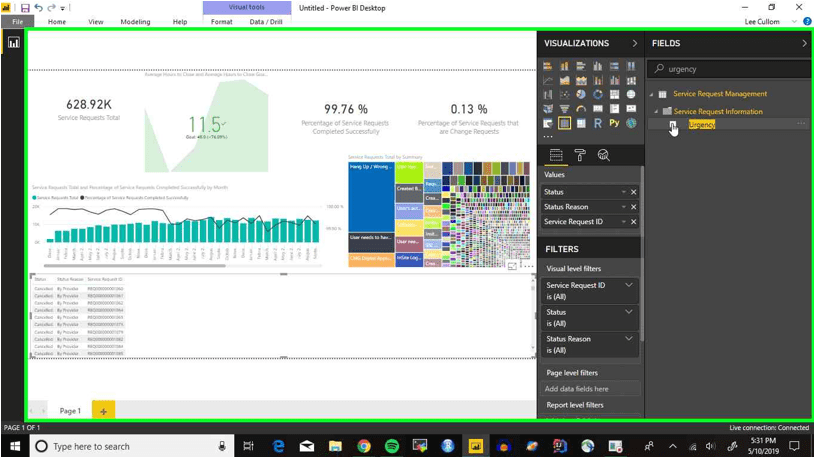Collapse the Service Request Management table
817x458 pixels.
click(x=651, y=94)
